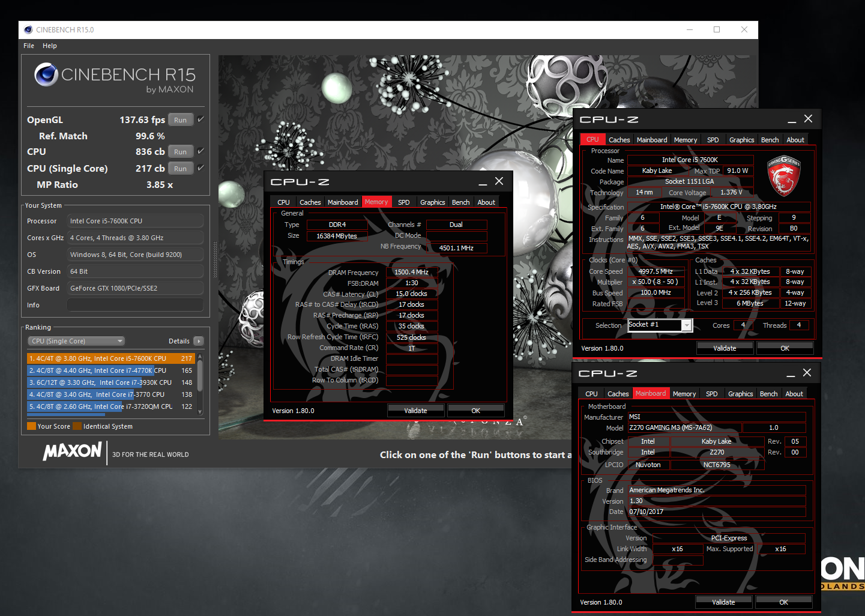
Task: Click Validate in Mainboard CPU-Z window
Action: (723, 602)
